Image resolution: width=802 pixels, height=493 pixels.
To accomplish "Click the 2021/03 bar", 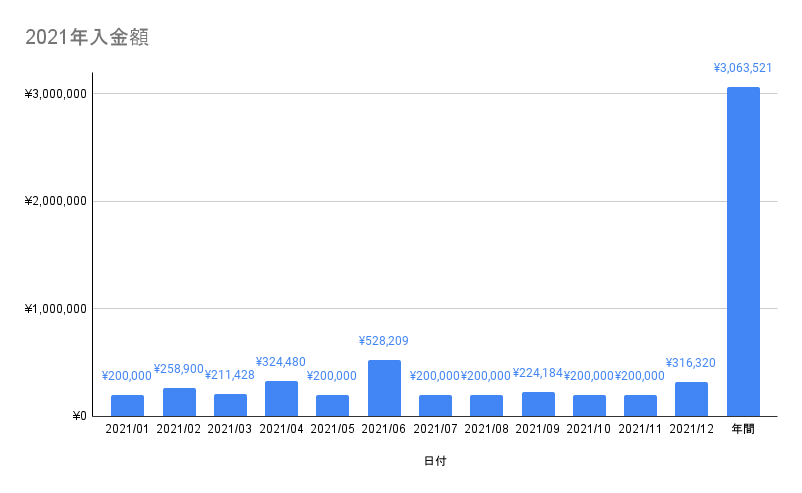I will tap(230, 405).
